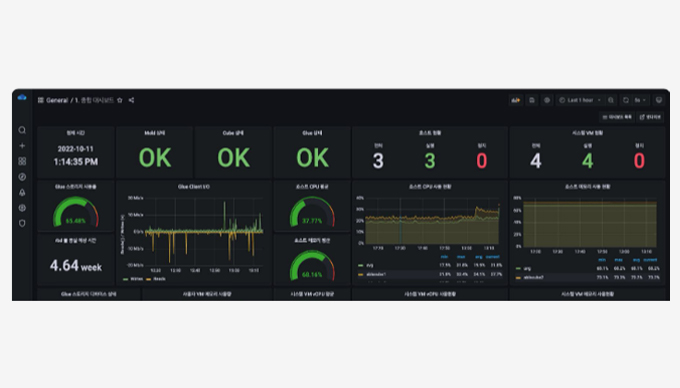Click the share dashboard icon
Screen dimensions: 680x388
click(131, 100)
